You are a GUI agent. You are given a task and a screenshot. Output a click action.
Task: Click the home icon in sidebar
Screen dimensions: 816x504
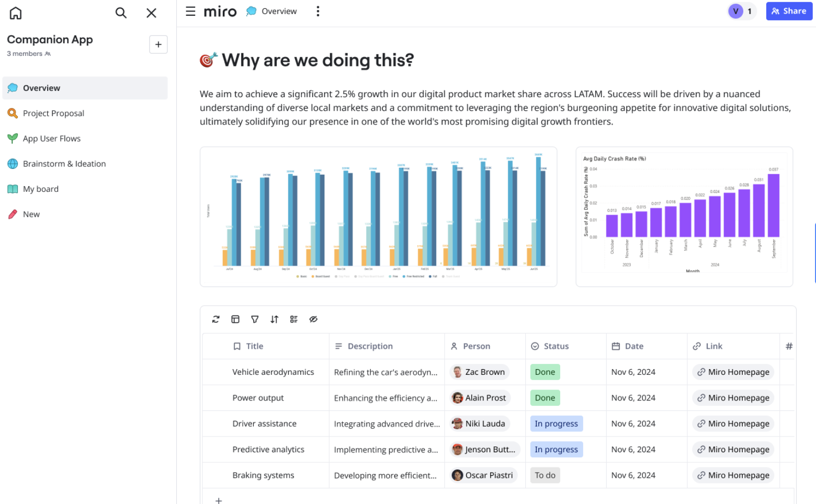(x=16, y=13)
